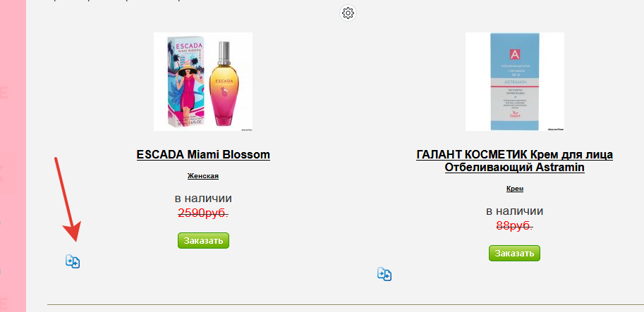Click the crossed-out 2590руб price

click(x=203, y=213)
